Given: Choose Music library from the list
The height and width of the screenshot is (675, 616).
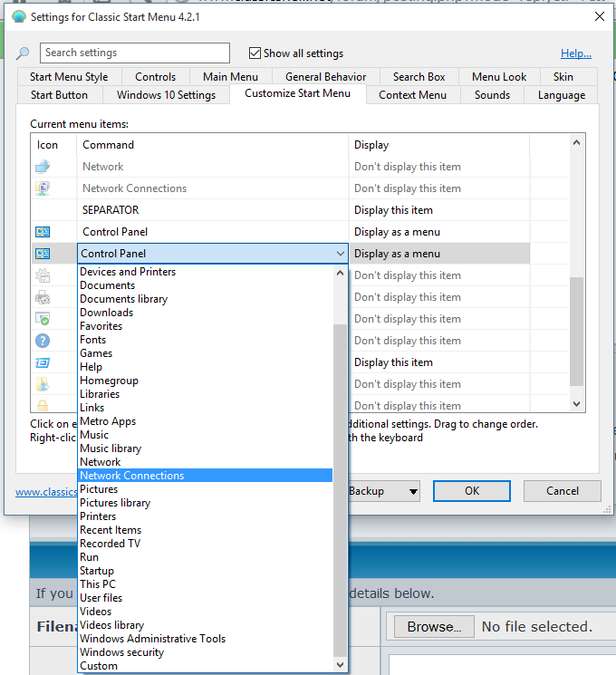Looking at the screenshot, I should (111, 448).
